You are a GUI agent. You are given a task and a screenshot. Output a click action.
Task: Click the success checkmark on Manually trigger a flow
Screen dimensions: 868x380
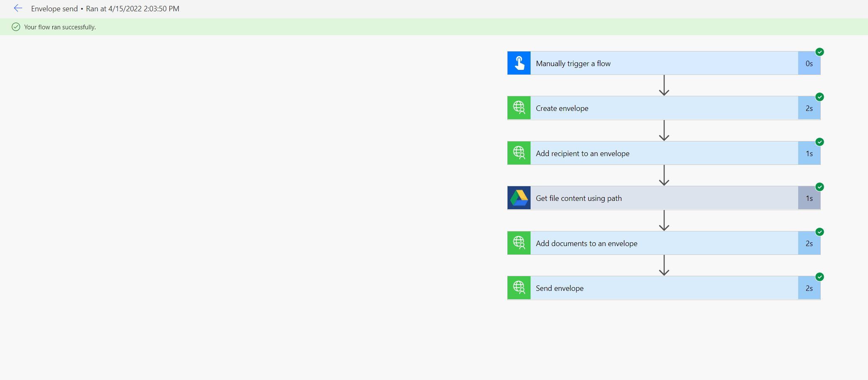tap(820, 52)
